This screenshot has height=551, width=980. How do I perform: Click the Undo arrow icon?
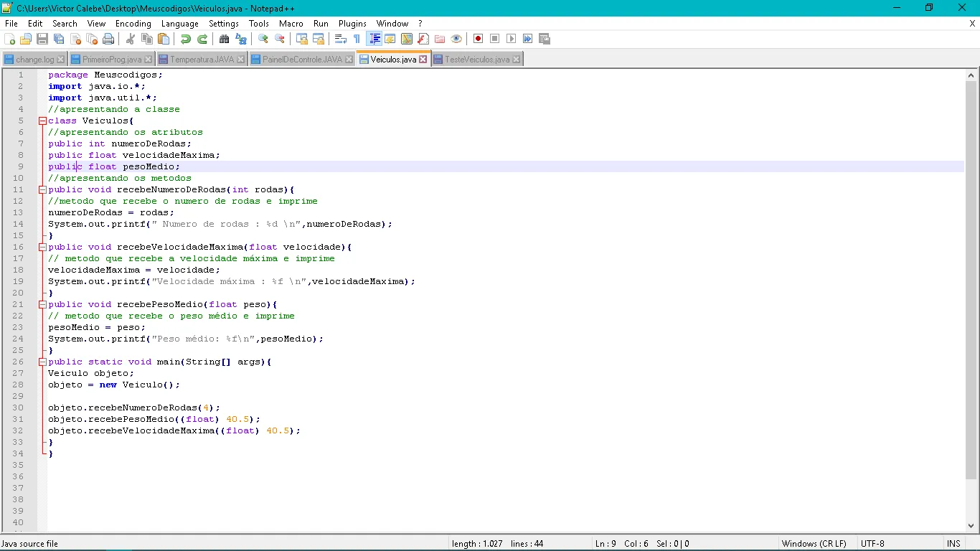[x=185, y=39]
